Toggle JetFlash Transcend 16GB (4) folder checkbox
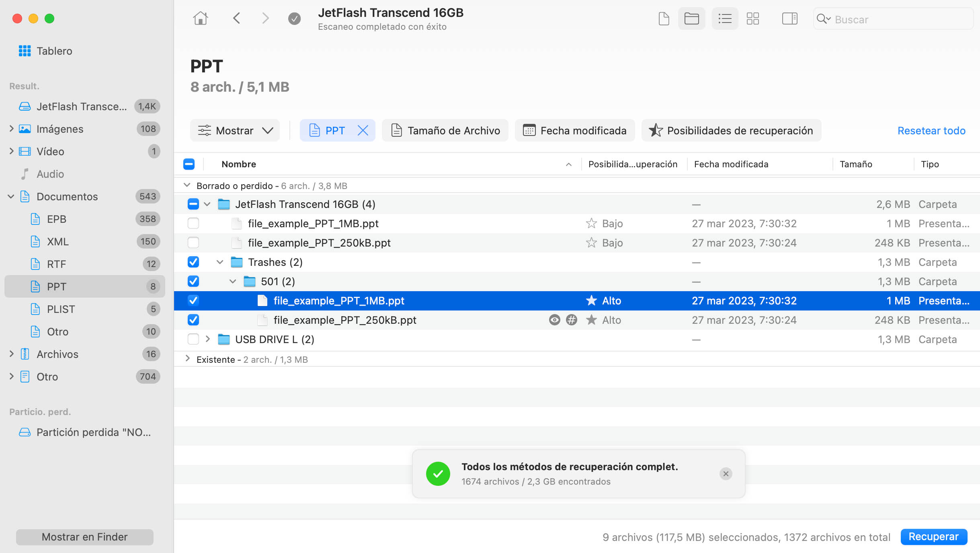 point(193,204)
